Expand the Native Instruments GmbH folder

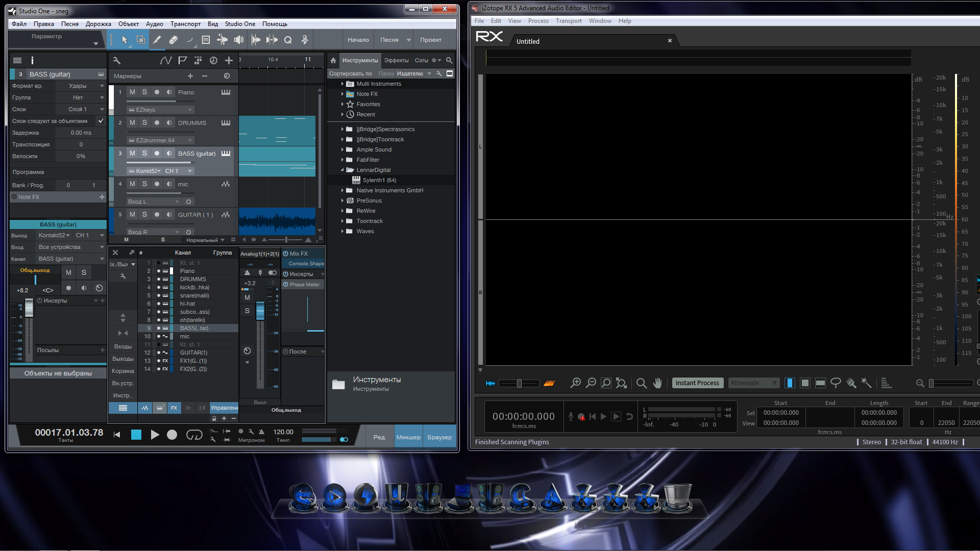[x=342, y=190]
